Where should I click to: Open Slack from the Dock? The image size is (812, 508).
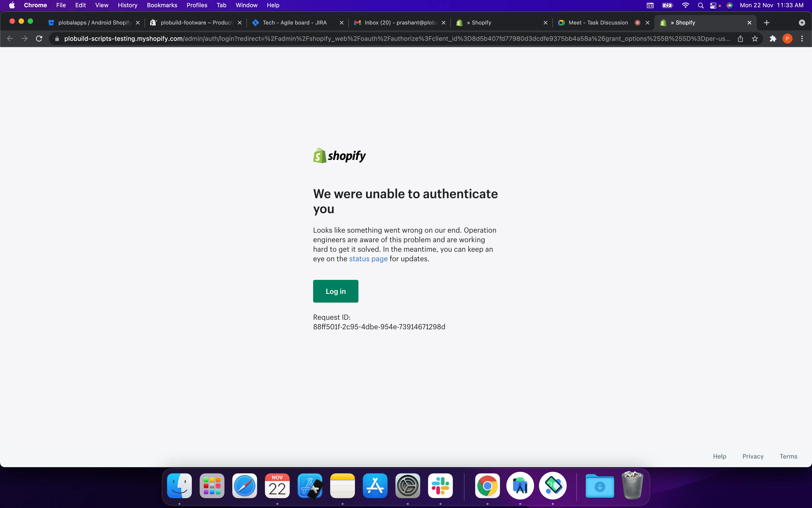[440, 486]
